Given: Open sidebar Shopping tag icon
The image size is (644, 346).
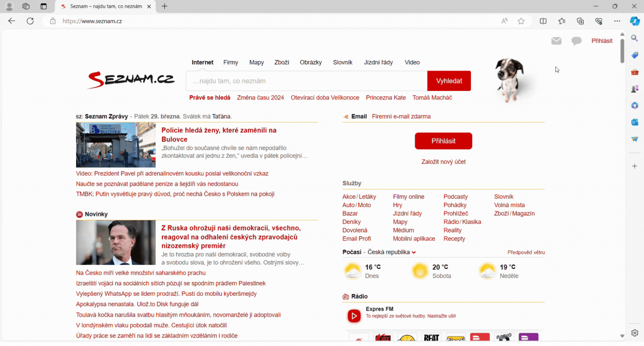Looking at the screenshot, I should 635,55.
